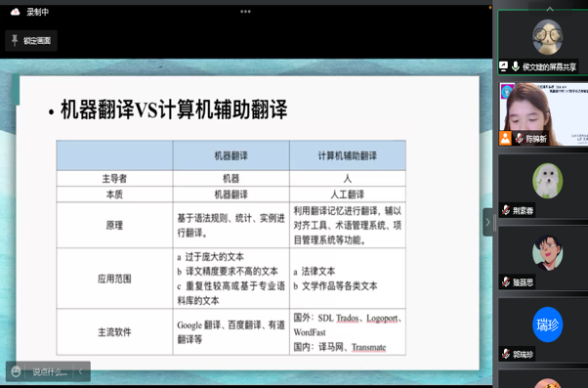This screenshot has height=388, width=588.
Task: Click the 人工翻译 cell
Action: [x=348, y=194]
